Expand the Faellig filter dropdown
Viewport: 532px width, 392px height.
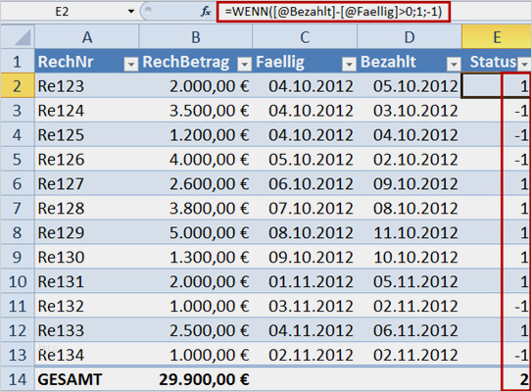coord(349,63)
